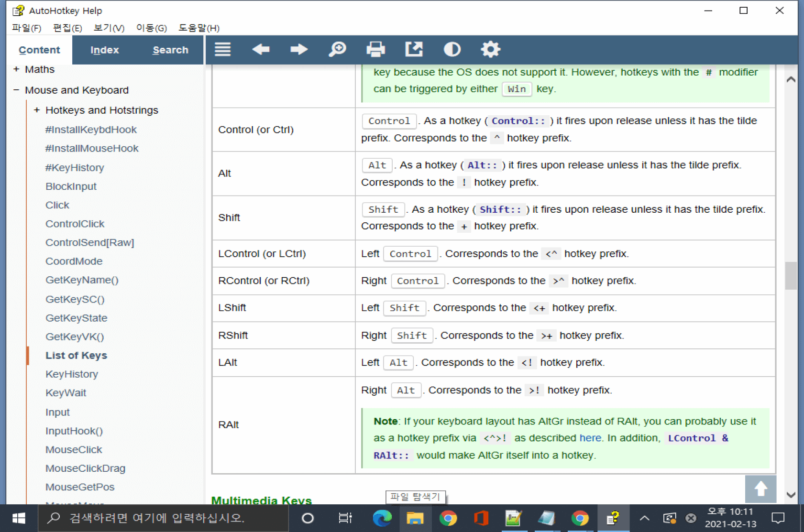Toggle the sidebar with the hamburger icon
The image size is (804, 532).
point(222,49)
